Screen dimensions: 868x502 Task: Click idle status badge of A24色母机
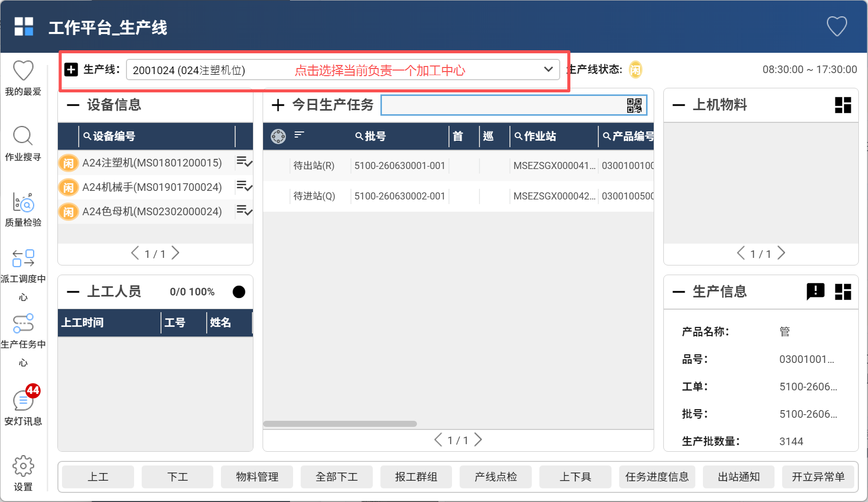click(x=69, y=212)
